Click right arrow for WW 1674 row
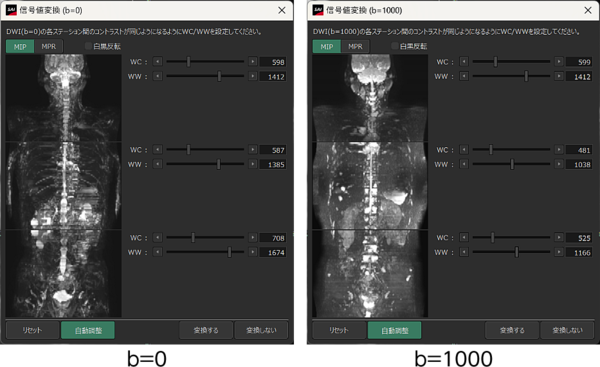The width and height of the screenshot is (600, 367). pos(253,252)
